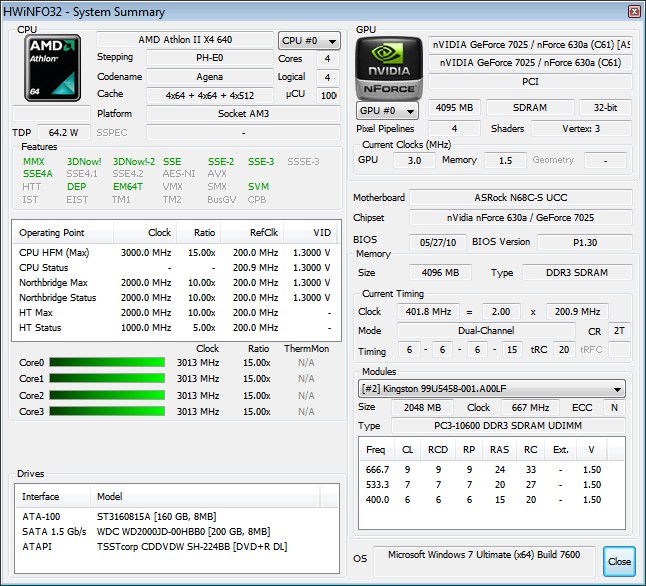
Task: Select the TSSTcorp CDDVDW drive row
Action: [178, 547]
